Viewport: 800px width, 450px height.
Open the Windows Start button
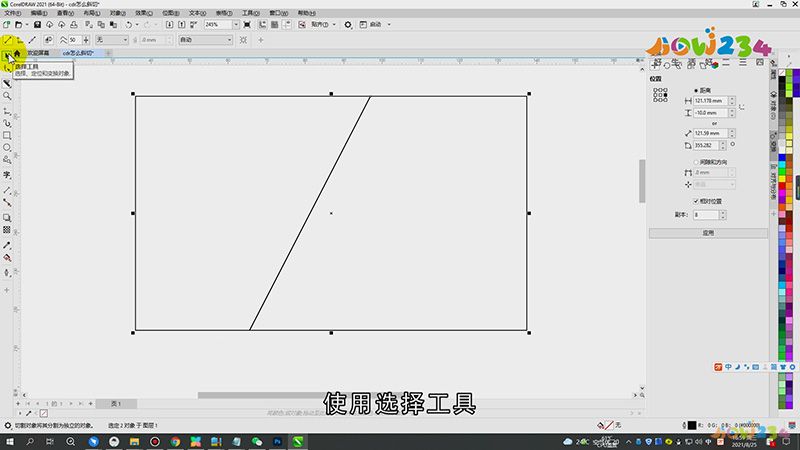click(10, 442)
